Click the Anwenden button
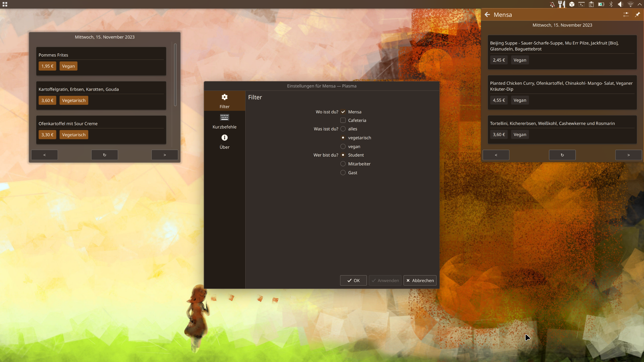This screenshot has width=644, height=362. pyautogui.click(x=385, y=281)
